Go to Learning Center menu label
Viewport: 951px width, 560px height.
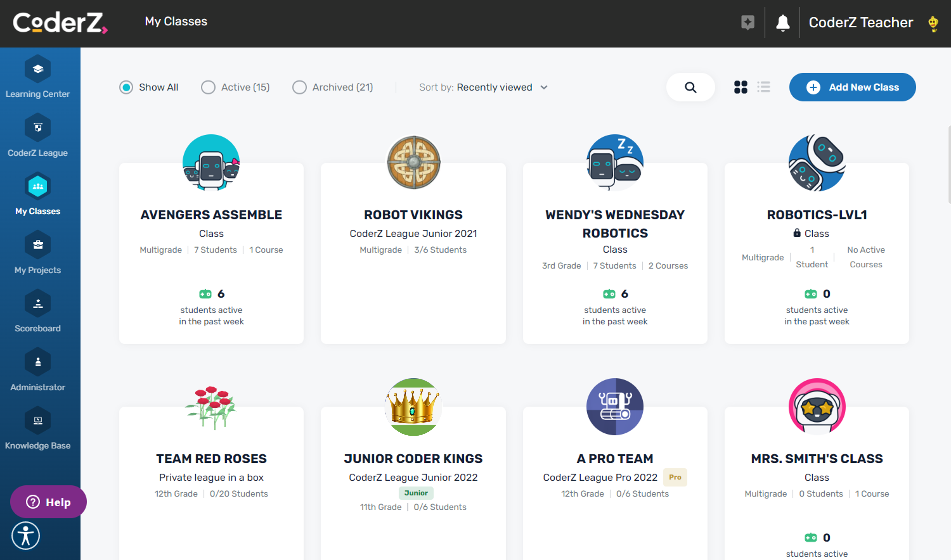coord(38,94)
